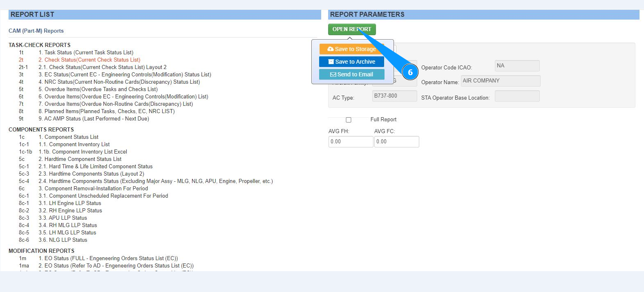Open 3.3. APU LLP Status report
Viewport: 644px width, 292px height.
(63, 218)
